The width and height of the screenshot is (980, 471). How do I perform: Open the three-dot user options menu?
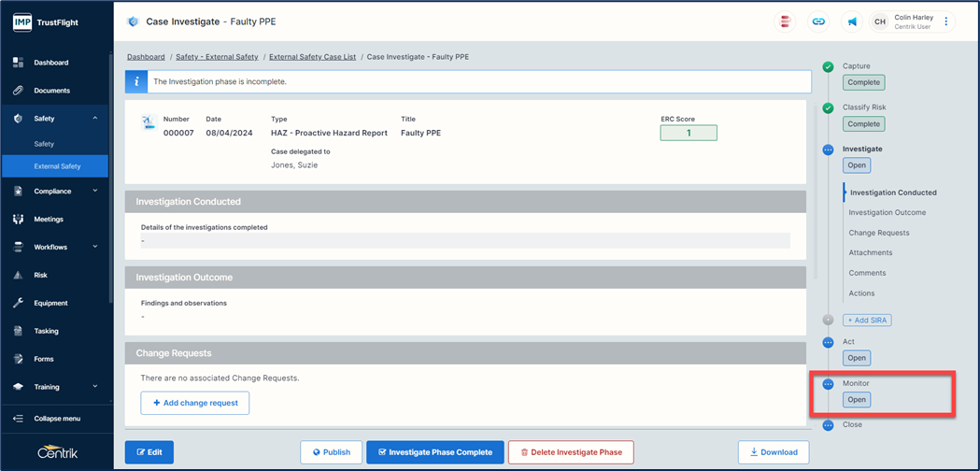point(946,21)
